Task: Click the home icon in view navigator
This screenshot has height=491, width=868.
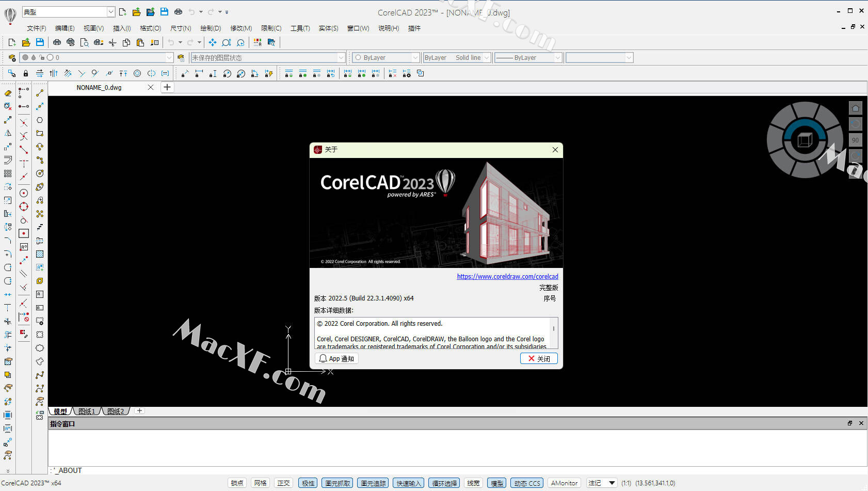Action: point(855,108)
